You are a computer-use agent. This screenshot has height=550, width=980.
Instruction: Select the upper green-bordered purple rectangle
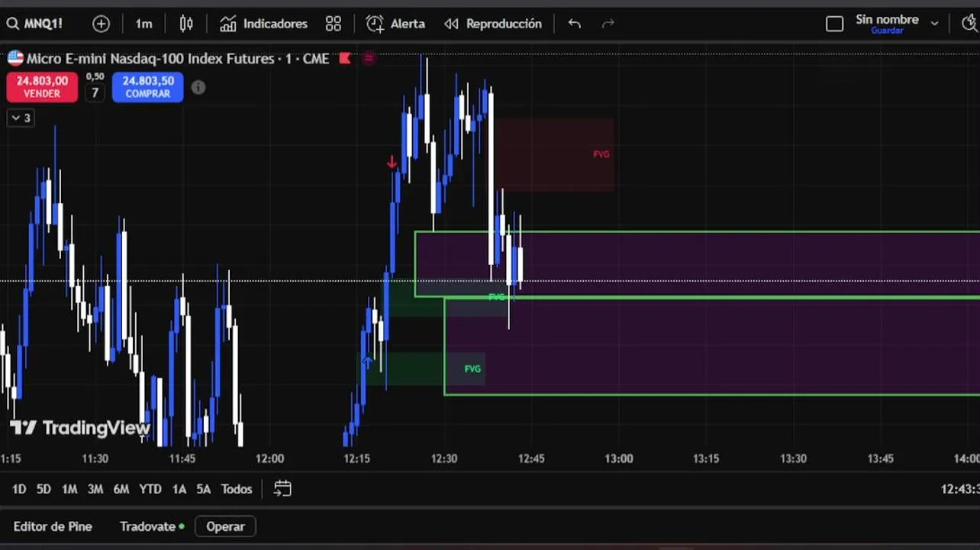tap(697, 264)
